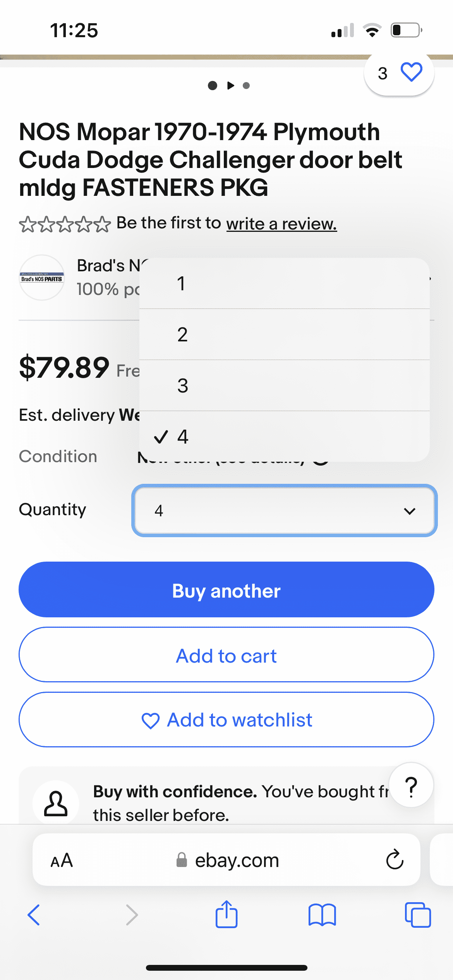Tap the heart watch icon near the top
The height and width of the screenshot is (980, 453).
411,72
